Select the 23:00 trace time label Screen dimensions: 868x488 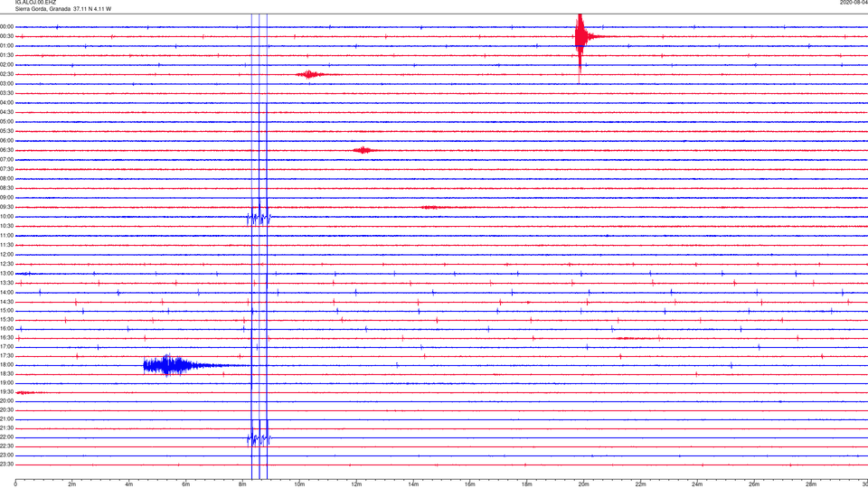click(x=6, y=455)
